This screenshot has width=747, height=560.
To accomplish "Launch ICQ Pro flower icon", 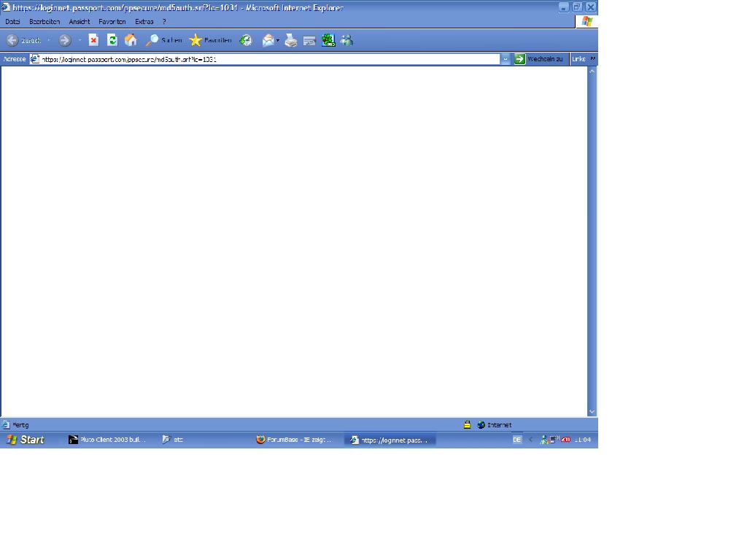I will point(328,41).
